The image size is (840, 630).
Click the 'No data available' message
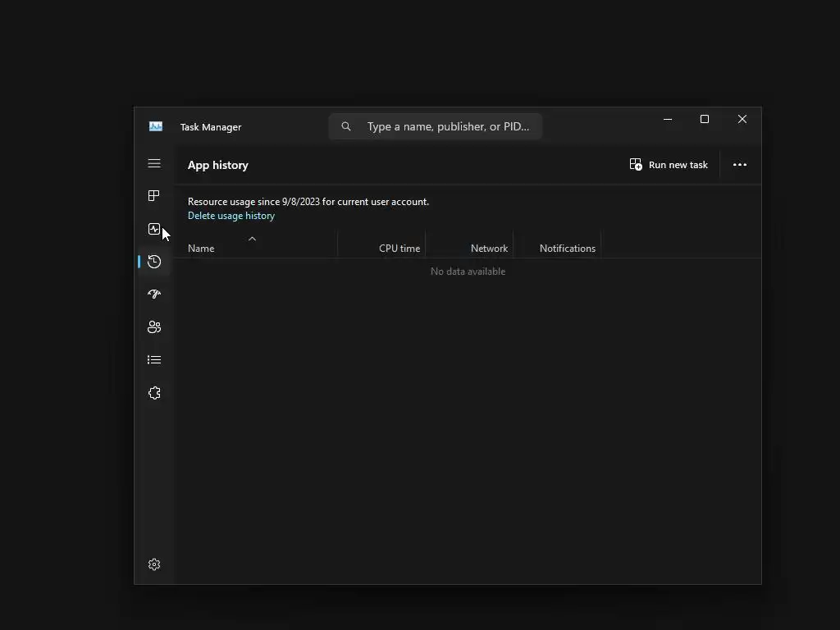click(468, 271)
